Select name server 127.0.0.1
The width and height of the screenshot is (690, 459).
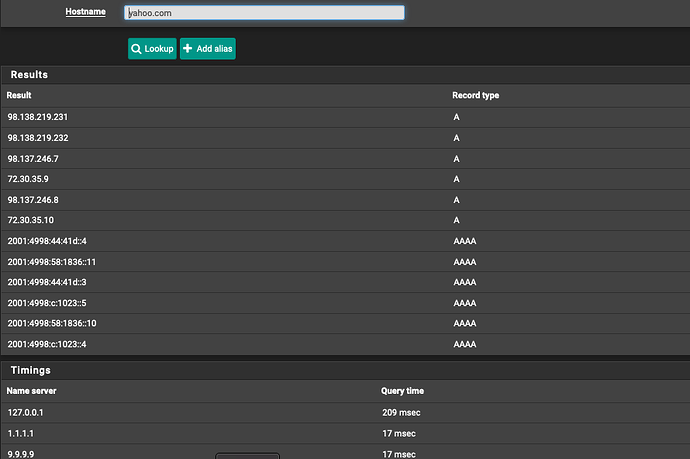[26, 413]
